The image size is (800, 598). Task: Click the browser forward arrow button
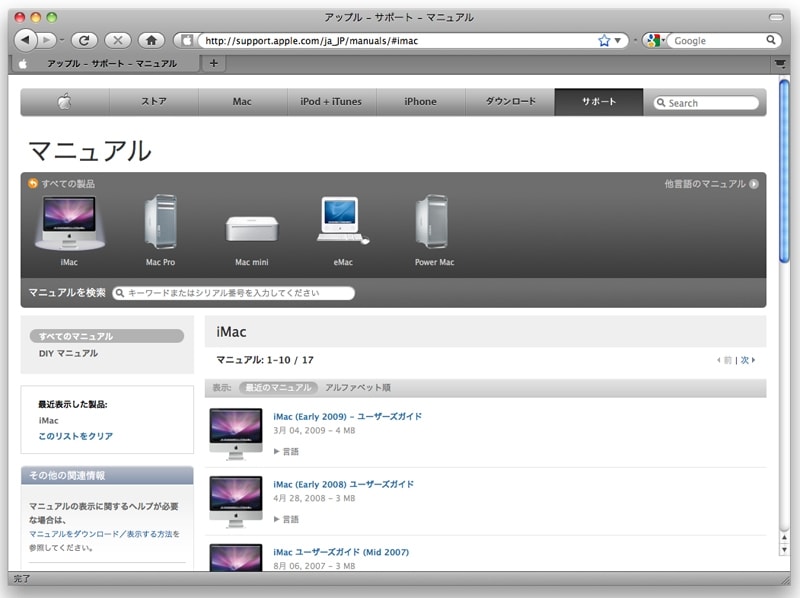pyautogui.click(x=47, y=40)
